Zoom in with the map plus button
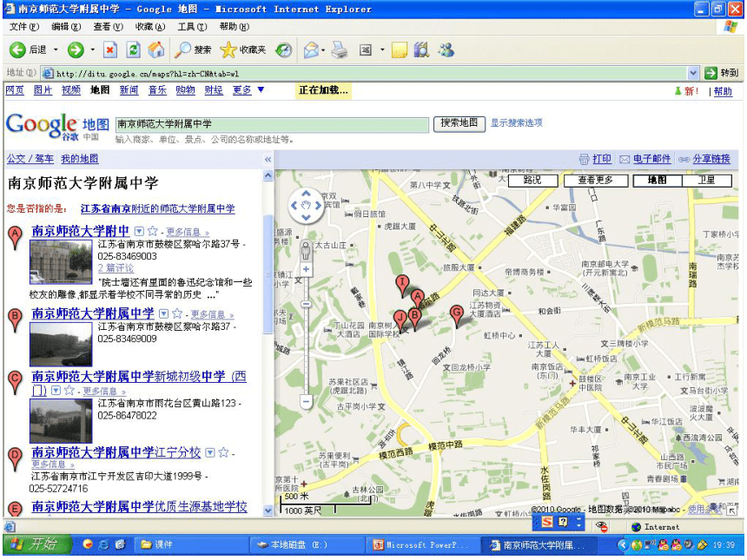The width and height of the screenshot is (747, 560). (x=306, y=269)
